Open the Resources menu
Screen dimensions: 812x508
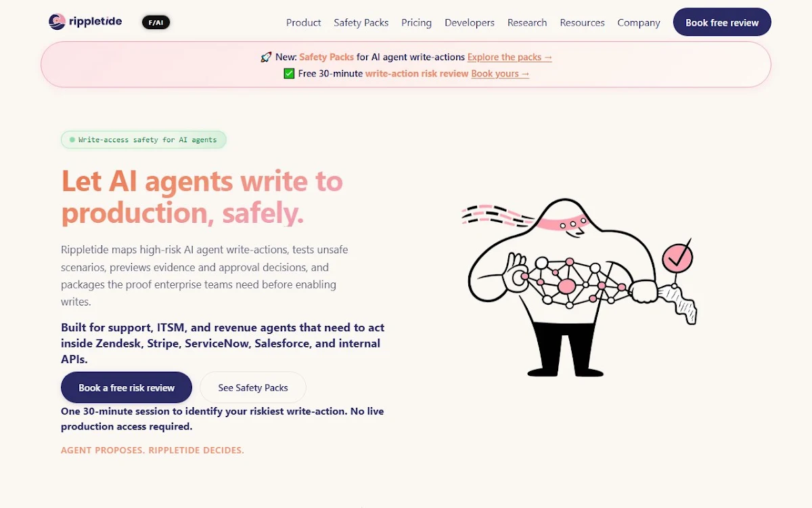[x=582, y=22]
